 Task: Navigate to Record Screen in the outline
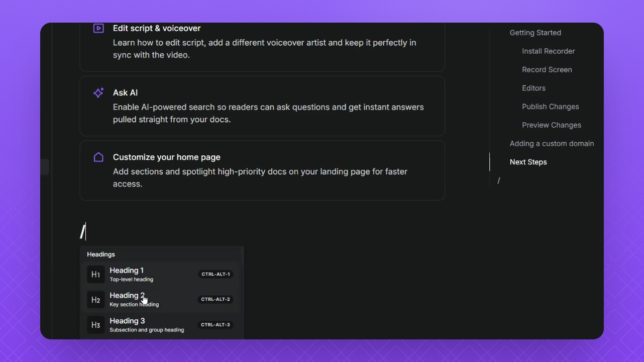pos(547,70)
